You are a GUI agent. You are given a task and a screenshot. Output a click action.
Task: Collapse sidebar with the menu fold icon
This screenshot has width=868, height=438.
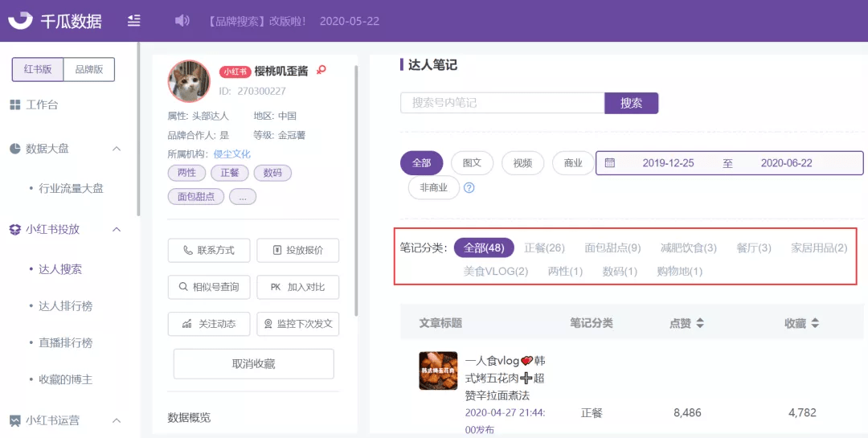[x=134, y=21]
